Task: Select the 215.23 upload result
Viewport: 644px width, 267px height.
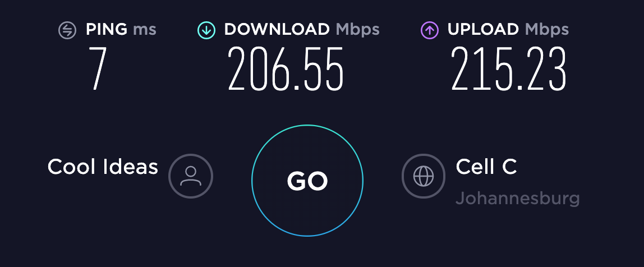Action: (509, 68)
